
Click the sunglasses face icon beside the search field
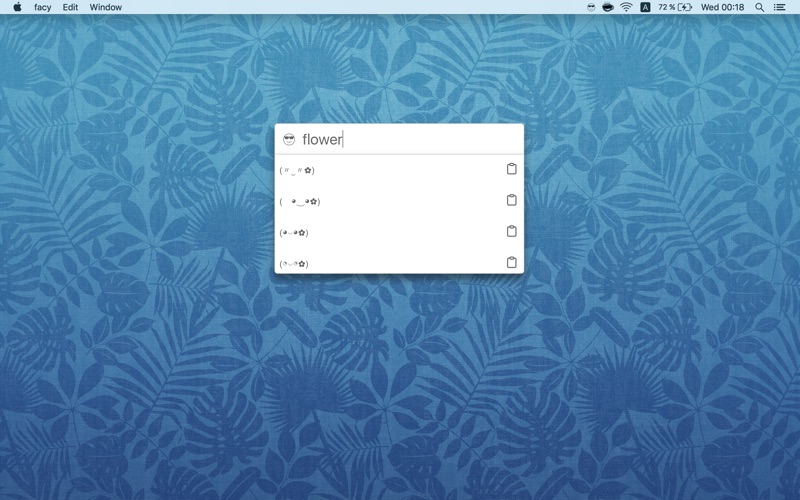pos(289,139)
